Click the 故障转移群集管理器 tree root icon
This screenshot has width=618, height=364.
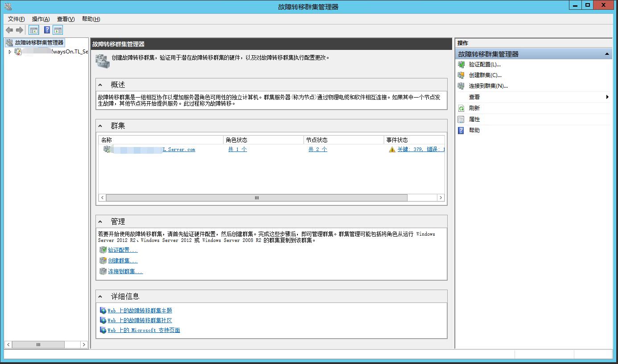point(9,43)
